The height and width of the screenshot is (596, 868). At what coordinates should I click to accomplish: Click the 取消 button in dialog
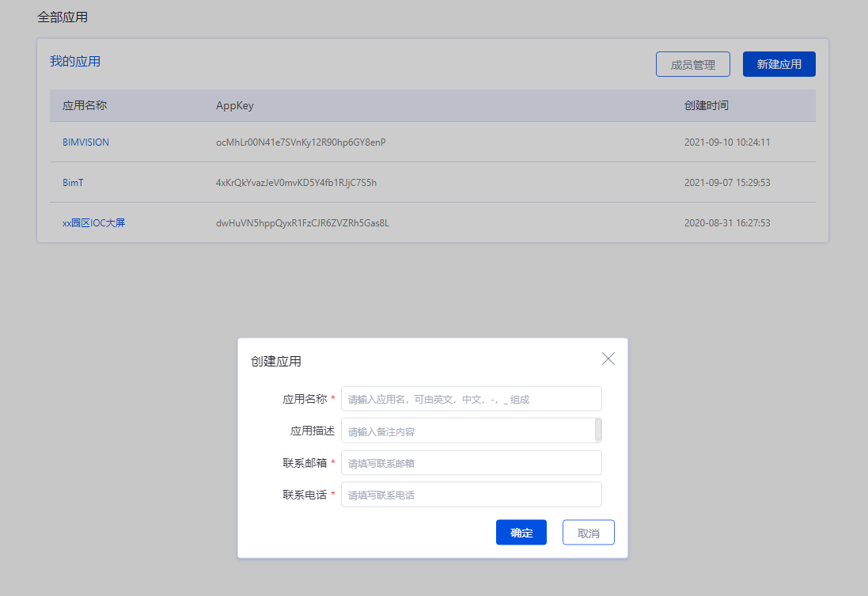coord(588,533)
